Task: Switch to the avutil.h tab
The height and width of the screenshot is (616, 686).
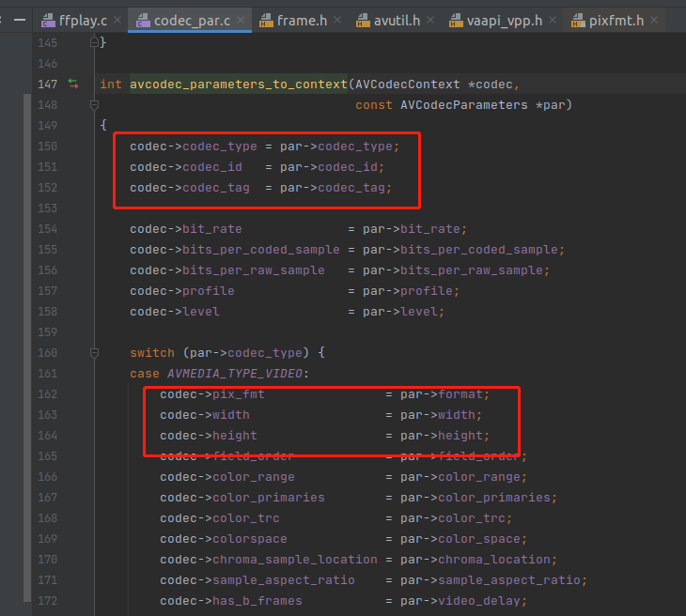Action: (x=394, y=21)
